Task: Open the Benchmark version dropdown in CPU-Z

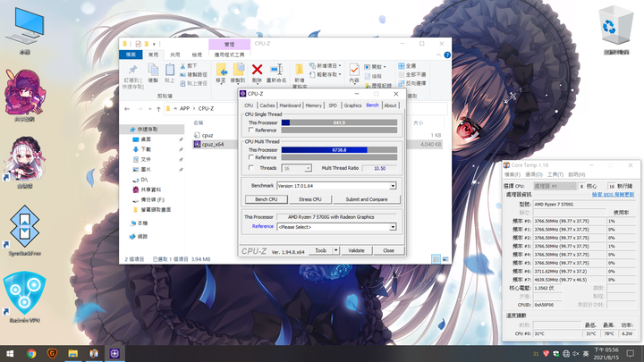Action: 393,186
